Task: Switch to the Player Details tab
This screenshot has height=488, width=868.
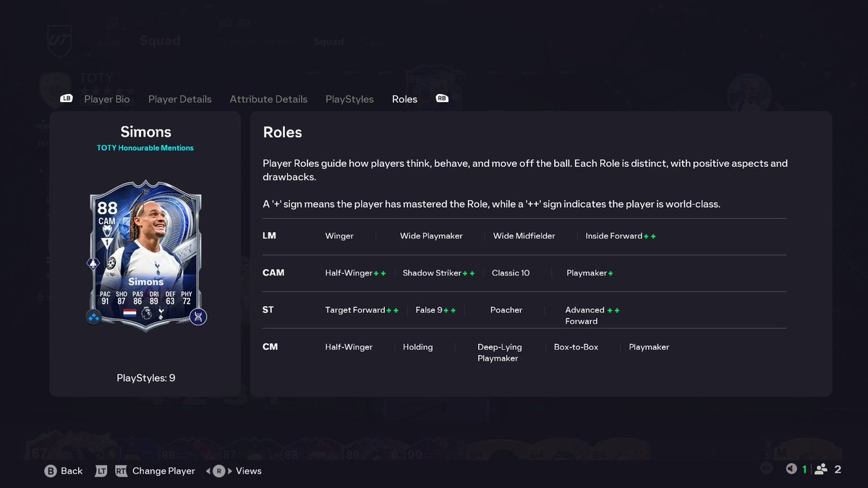Action: [x=180, y=99]
